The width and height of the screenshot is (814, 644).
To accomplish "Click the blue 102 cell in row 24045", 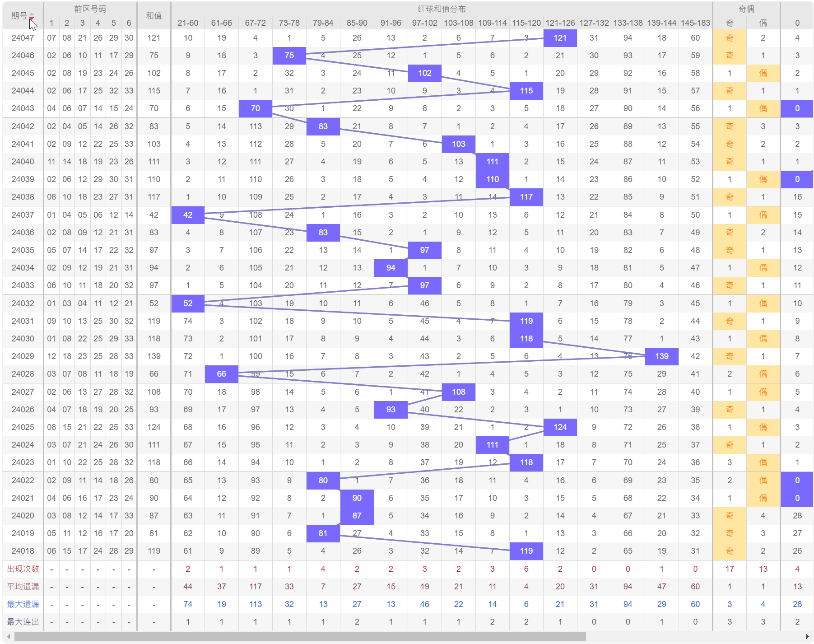I will (x=425, y=73).
